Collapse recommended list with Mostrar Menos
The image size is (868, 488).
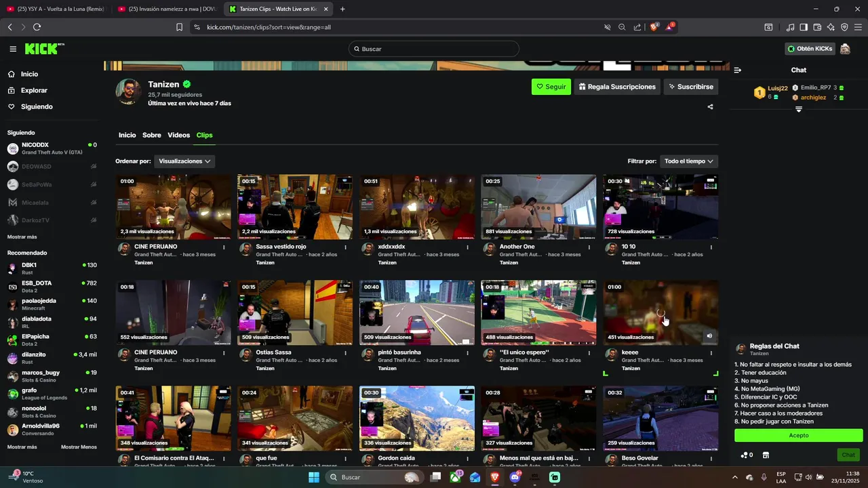[79, 447]
